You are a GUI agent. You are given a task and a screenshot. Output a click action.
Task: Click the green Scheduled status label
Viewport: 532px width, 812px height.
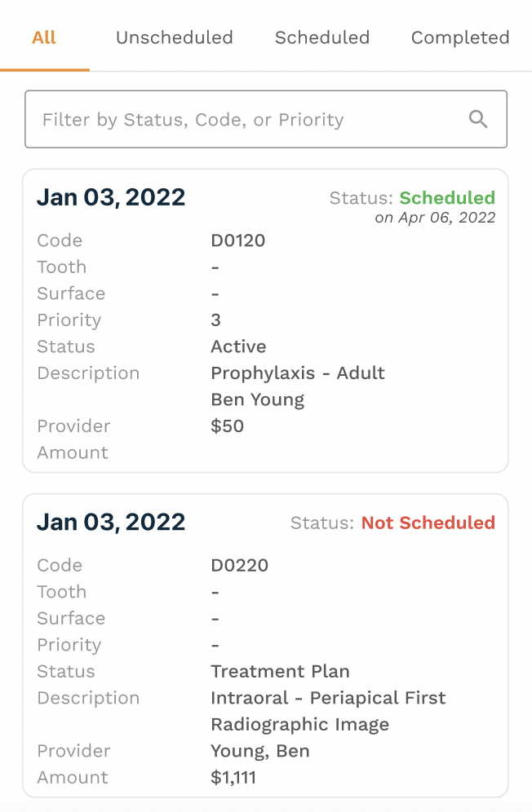click(447, 198)
